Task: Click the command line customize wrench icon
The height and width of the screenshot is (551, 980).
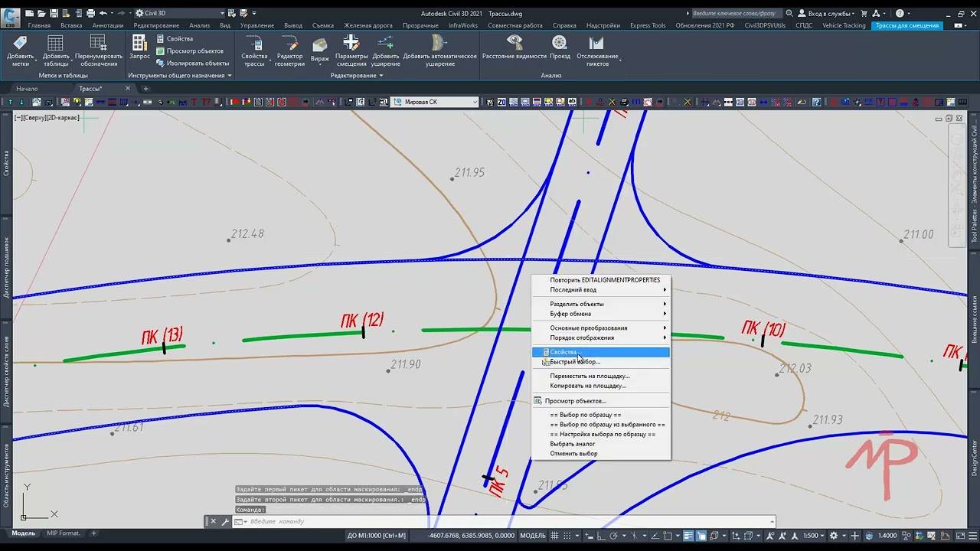Action: [225, 521]
